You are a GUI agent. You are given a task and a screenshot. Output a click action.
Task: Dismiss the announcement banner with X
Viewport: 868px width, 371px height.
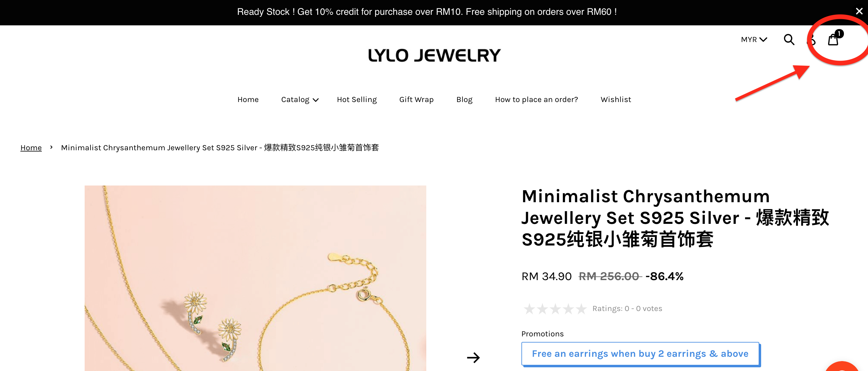click(859, 11)
